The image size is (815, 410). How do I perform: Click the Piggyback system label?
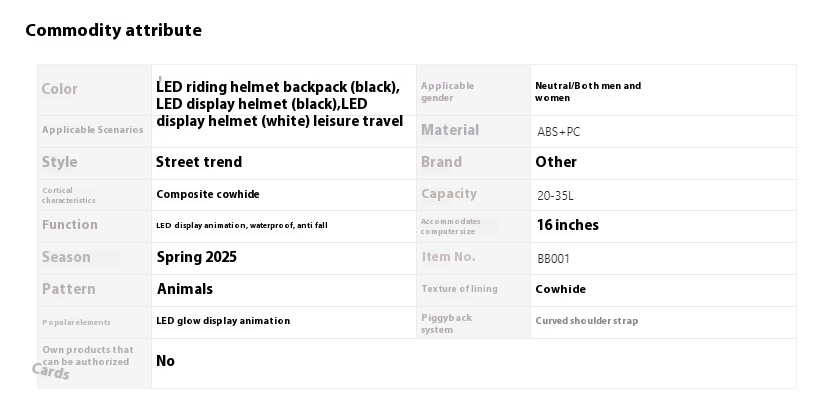point(446,323)
